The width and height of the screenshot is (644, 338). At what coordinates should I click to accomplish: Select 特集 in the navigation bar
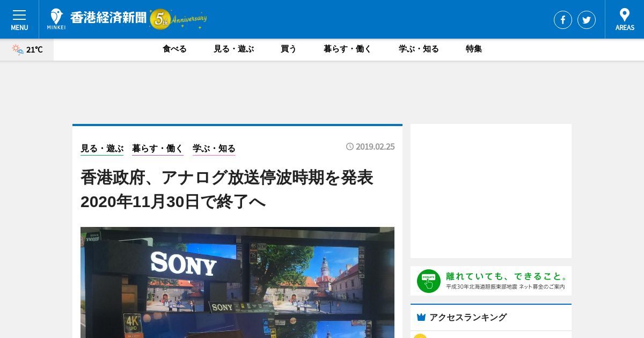pyautogui.click(x=474, y=49)
